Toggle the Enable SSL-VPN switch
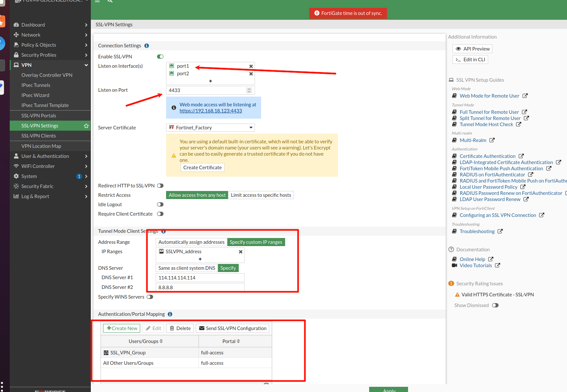This screenshot has height=392, width=567. click(160, 57)
